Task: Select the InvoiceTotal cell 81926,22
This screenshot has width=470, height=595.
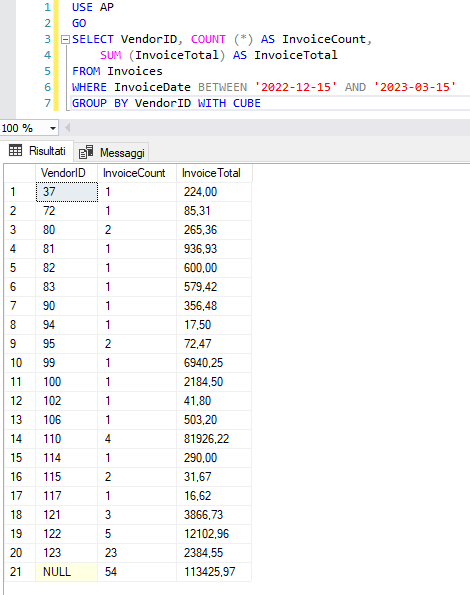Action: 214,439
